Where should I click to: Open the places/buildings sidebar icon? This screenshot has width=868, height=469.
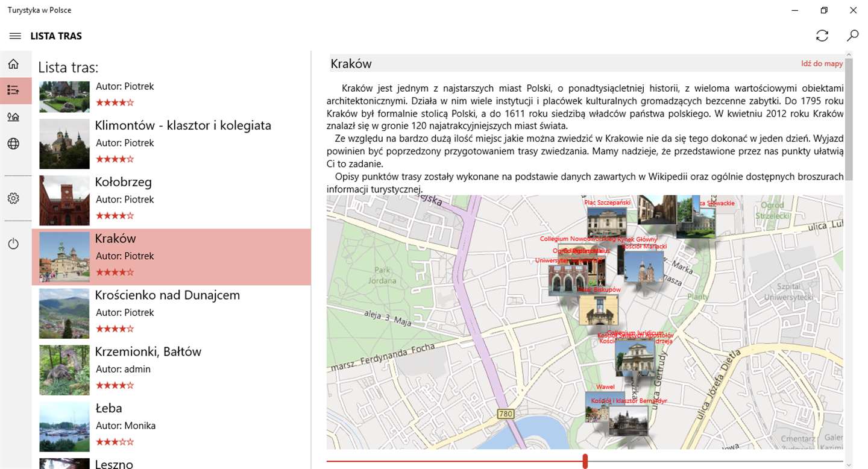pyautogui.click(x=13, y=117)
